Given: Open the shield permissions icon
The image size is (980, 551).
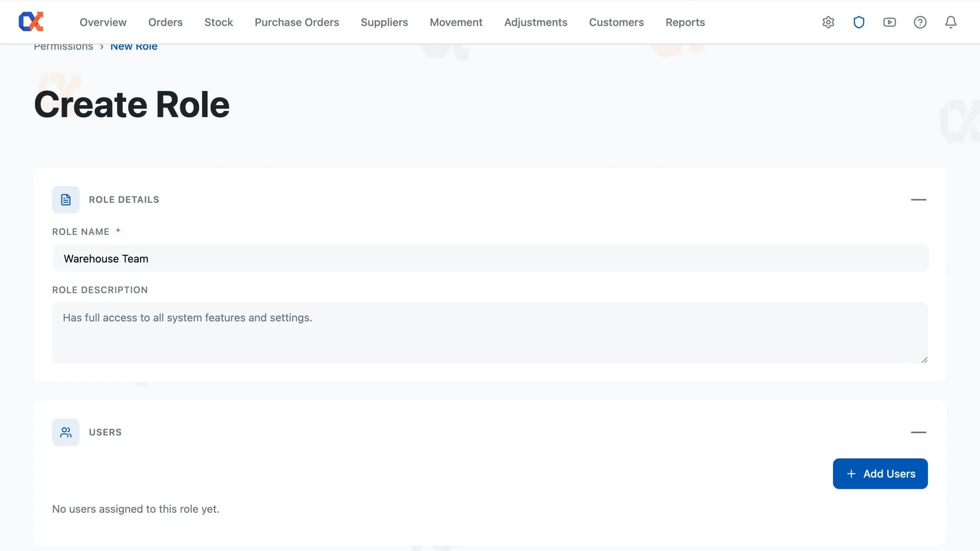Looking at the screenshot, I should point(858,22).
